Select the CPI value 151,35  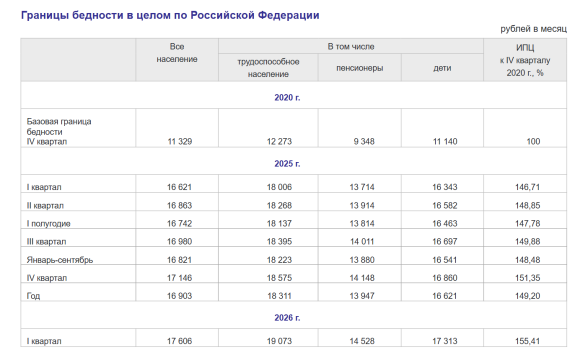click(527, 278)
